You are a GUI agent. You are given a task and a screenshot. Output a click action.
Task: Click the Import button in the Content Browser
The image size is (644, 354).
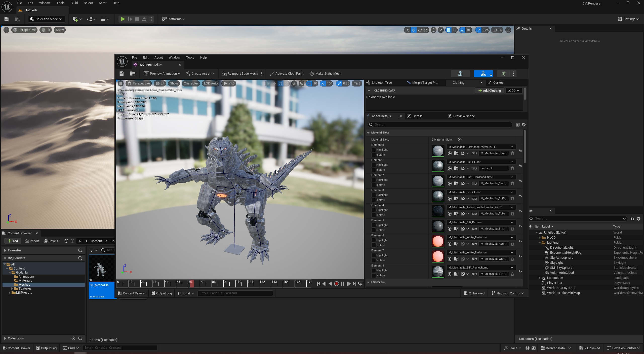click(32, 241)
